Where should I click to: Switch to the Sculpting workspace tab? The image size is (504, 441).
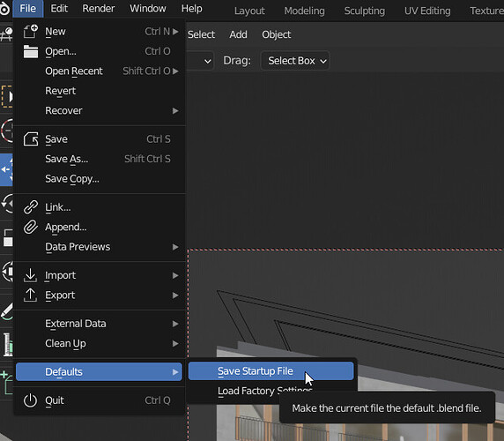point(365,11)
